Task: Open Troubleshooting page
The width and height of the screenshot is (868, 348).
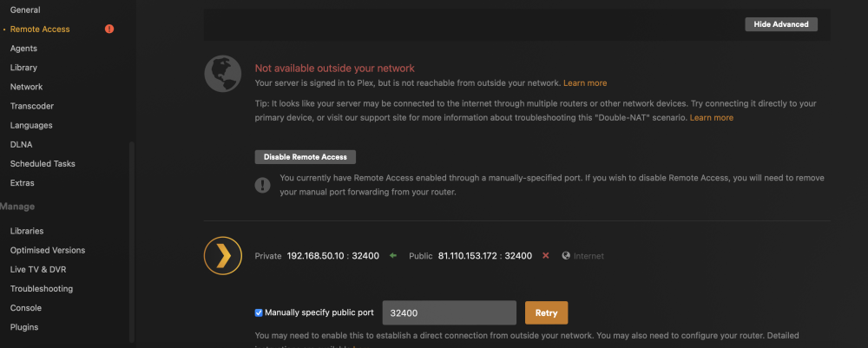Action: coord(42,289)
